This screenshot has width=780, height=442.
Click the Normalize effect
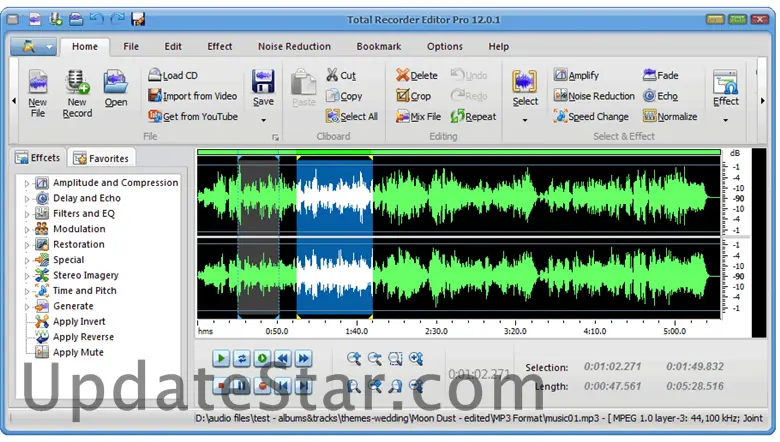[x=670, y=116]
